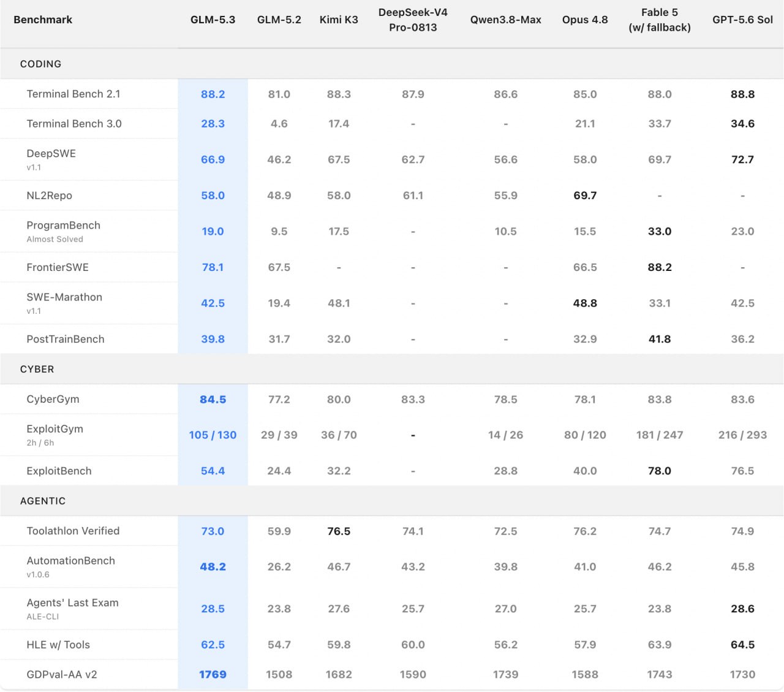This screenshot has width=784, height=692.
Task: Select the 'PostTrainBench' row label
Action: pos(66,339)
